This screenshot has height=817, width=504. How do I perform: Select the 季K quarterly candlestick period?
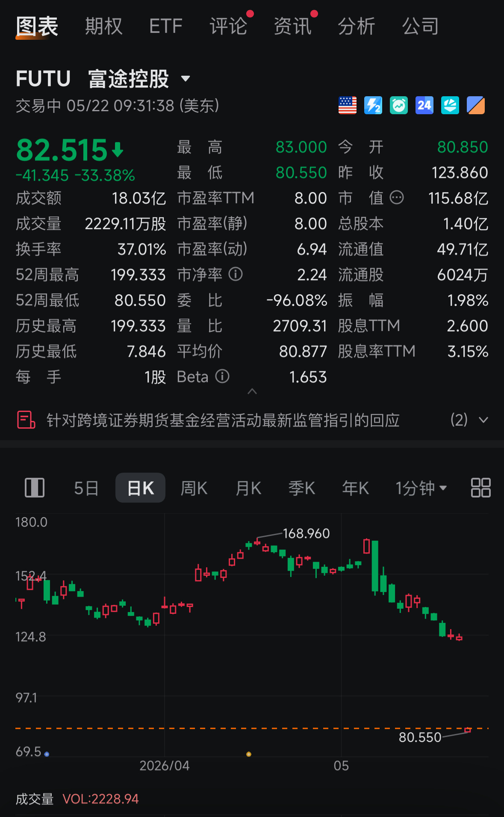[302, 488]
